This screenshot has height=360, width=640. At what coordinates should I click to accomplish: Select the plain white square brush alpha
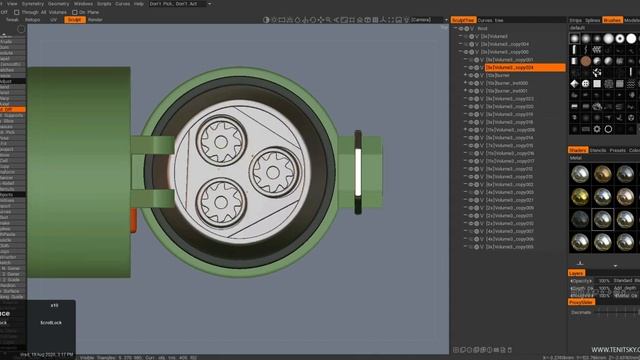tap(597, 84)
